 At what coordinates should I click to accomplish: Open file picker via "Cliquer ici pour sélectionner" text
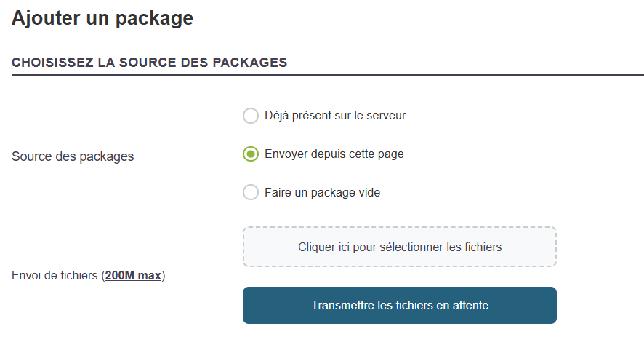[x=400, y=247]
